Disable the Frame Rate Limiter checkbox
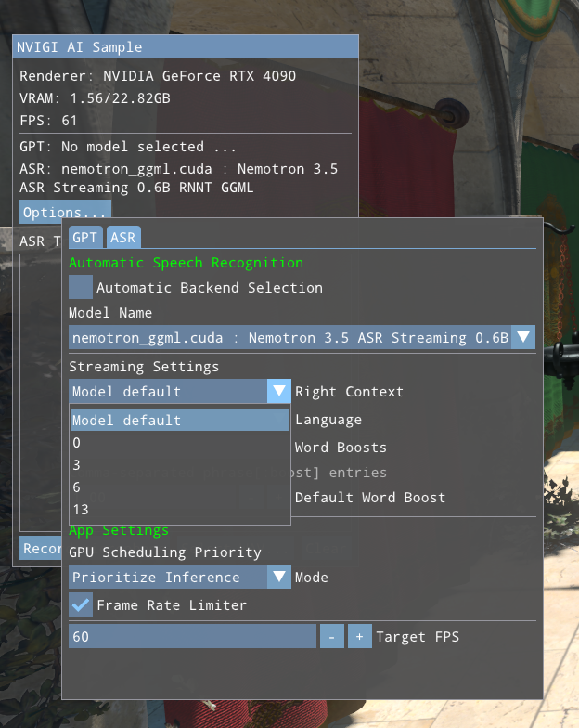Image resolution: width=579 pixels, height=728 pixels. pyautogui.click(x=80, y=605)
